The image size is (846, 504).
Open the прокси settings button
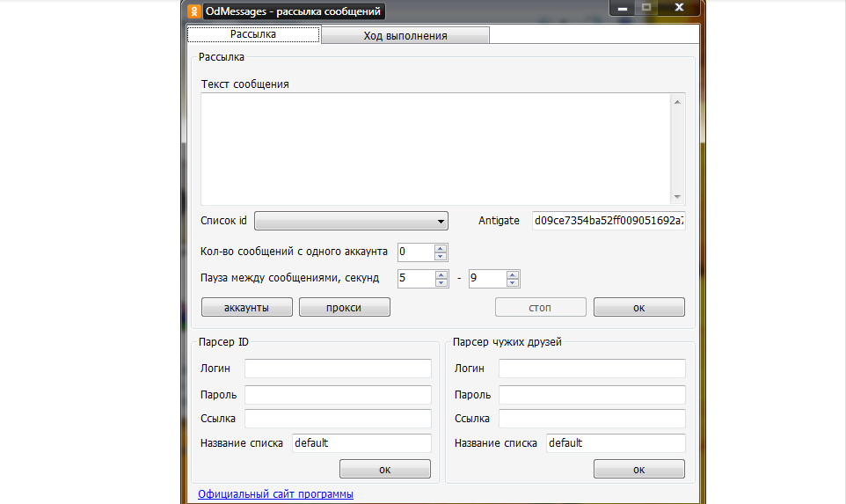tap(344, 308)
